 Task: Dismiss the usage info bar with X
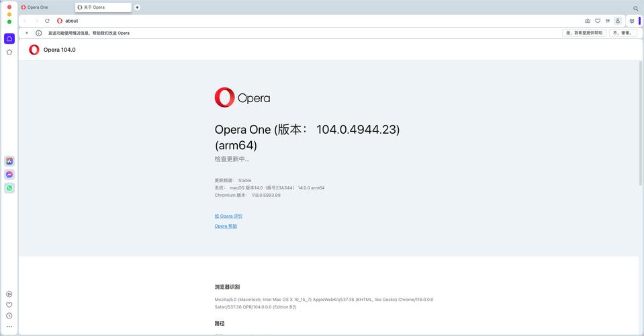click(27, 33)
